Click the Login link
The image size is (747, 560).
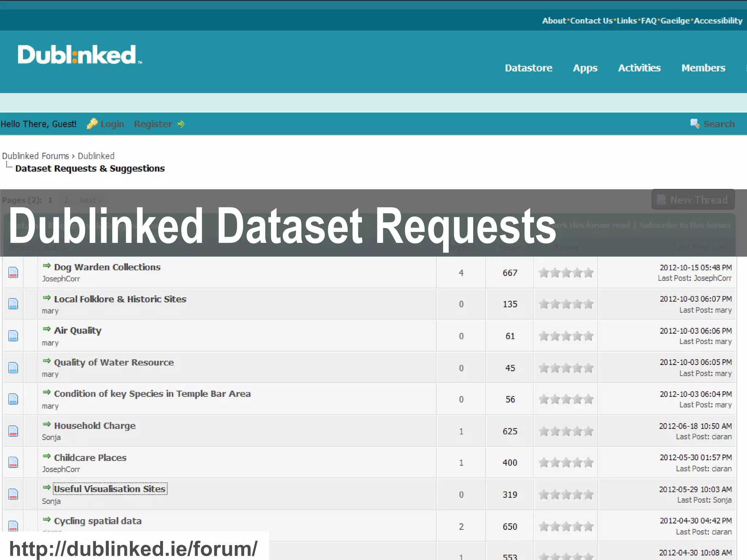coord(112,124)
